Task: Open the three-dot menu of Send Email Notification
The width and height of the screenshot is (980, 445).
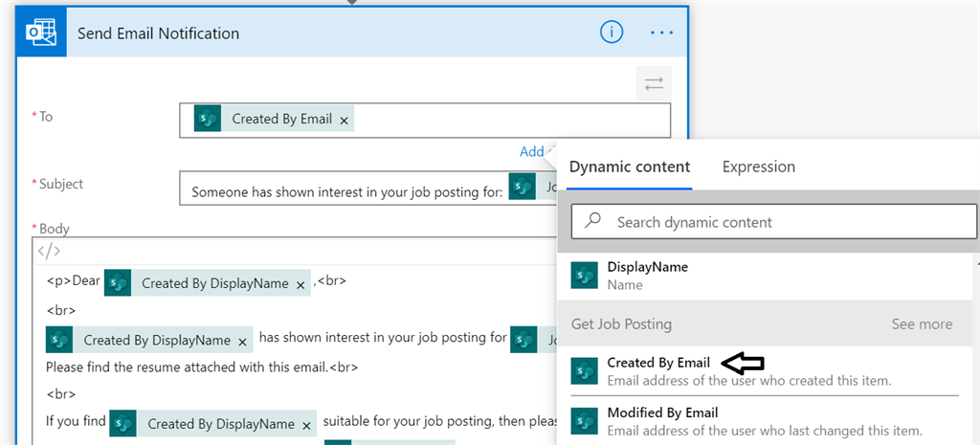Action: (x=662, y=33)
